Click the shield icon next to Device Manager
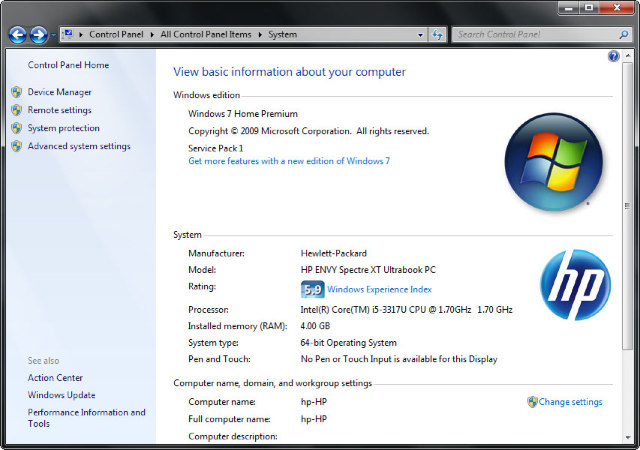The height and width of the screenshot is (450, 640). point(16,92)
